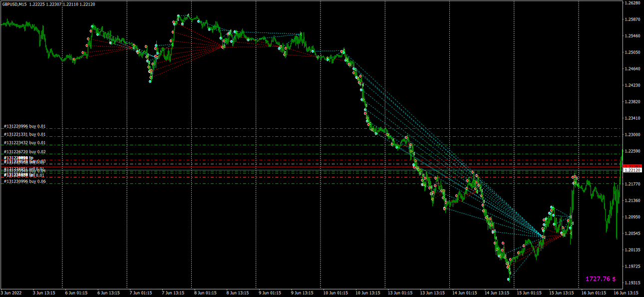
Task: Click time axis label 6 Jun 13:15
Action: 108,293
